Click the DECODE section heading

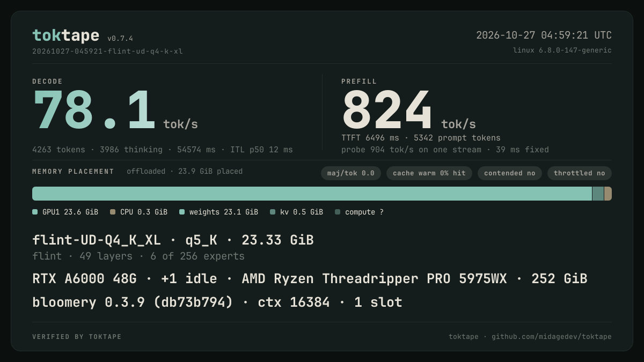[47, 82]
